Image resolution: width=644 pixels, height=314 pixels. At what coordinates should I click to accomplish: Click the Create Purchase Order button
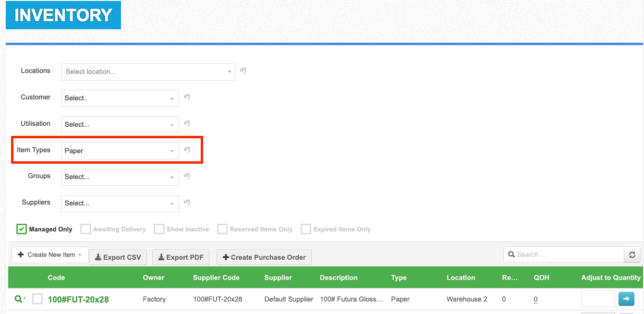(264, 257)
